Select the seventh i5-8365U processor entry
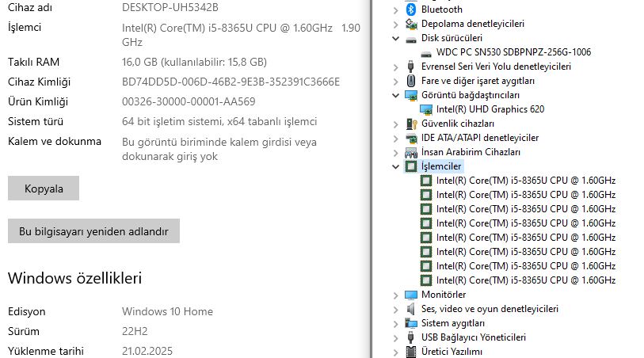This screenshot has width=644, height=358. click(x=526, y=266)
